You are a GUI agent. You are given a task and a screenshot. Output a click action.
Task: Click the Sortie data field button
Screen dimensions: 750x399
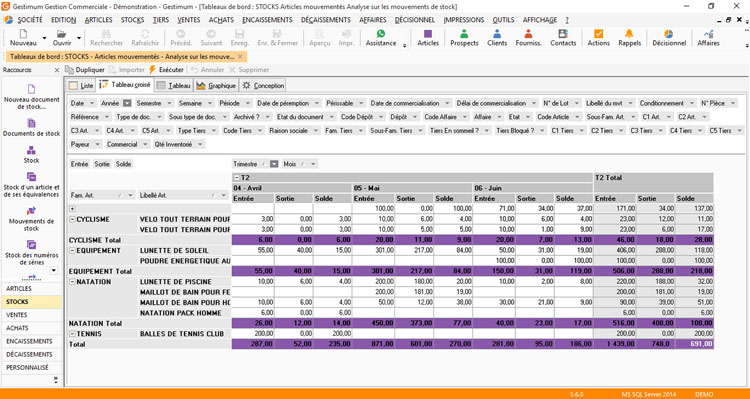point(102,164)
